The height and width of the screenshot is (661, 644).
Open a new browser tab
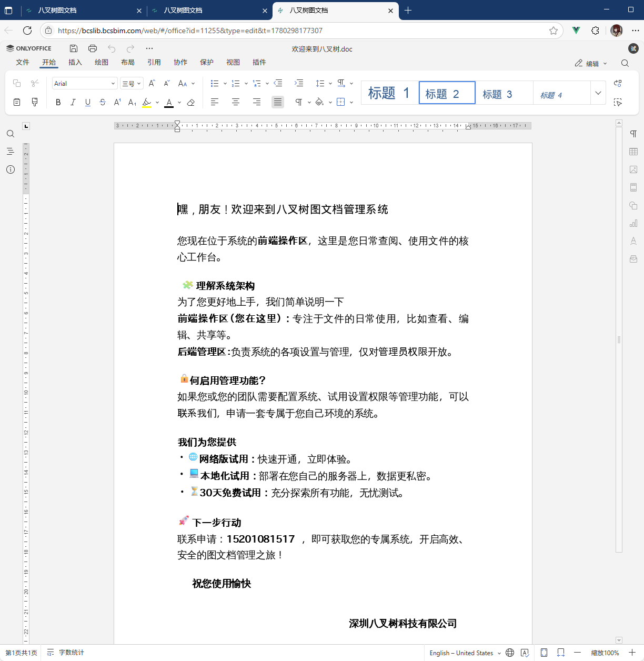[x=408, y=10]
